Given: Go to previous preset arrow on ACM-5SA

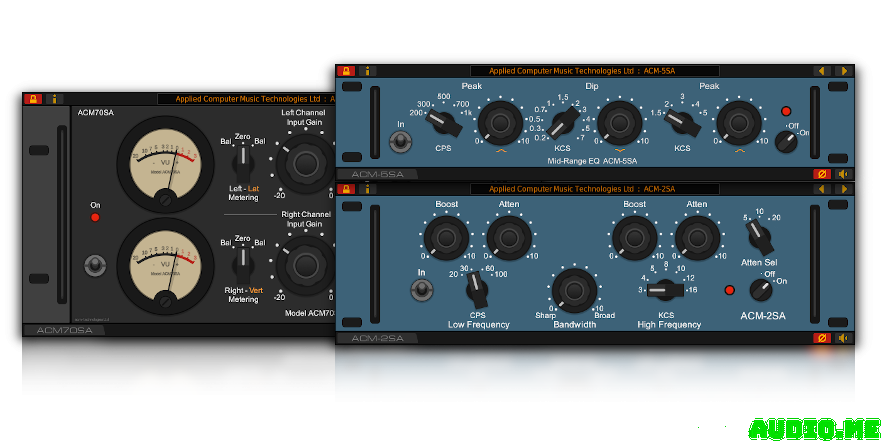Looking at the screenshot, I should [x=821, y=71].
